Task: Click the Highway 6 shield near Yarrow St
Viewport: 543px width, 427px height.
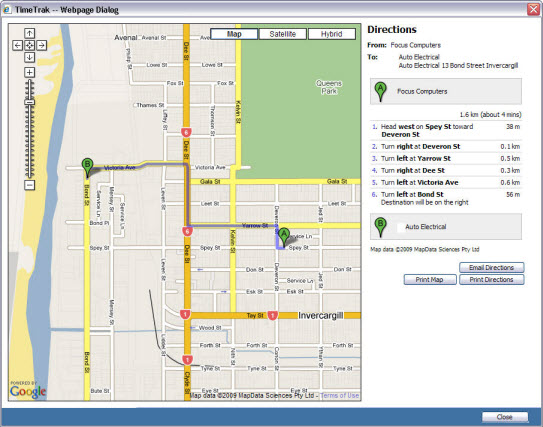Action: [x=187, y=231]
